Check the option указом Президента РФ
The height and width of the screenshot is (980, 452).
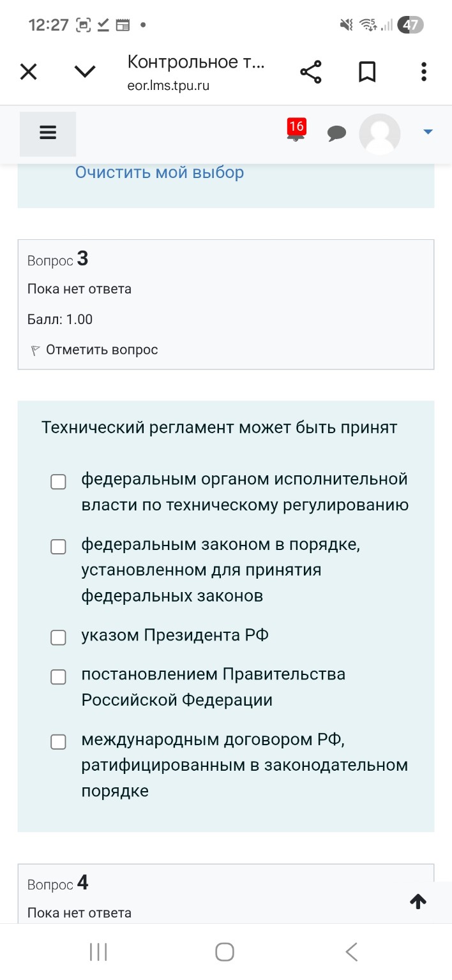pos(58,637)
